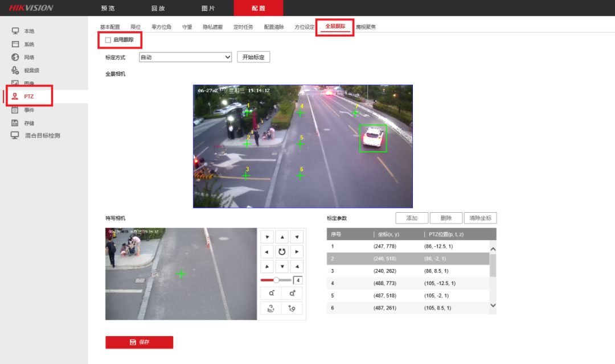Pan camera right with the right arrow
The image size is (615, 364).
click(x=297, y=251)
